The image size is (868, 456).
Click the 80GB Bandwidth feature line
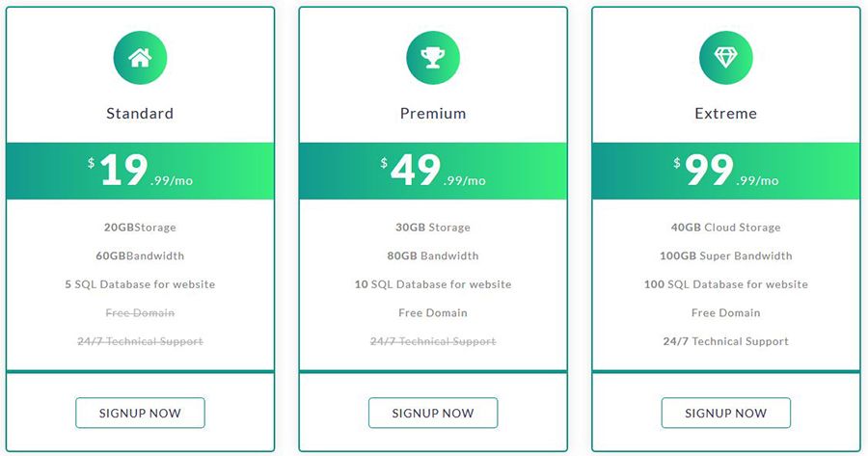click(433, 256)
